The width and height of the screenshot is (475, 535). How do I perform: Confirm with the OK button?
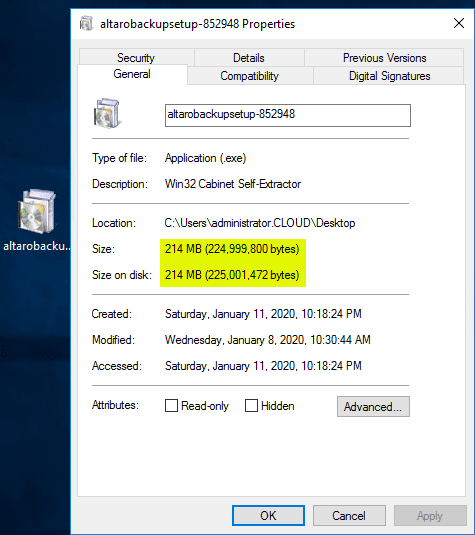268,516
